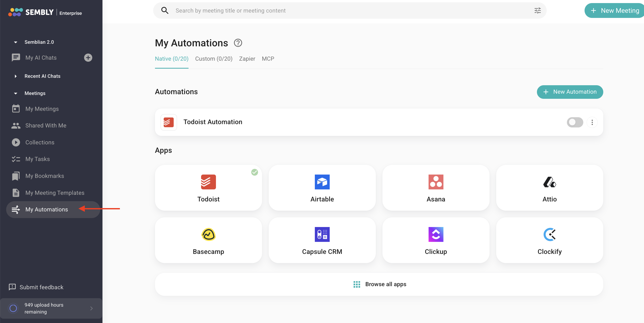Click the New Automation button
This screenshot has height=323, width=644.
point(570,92)
